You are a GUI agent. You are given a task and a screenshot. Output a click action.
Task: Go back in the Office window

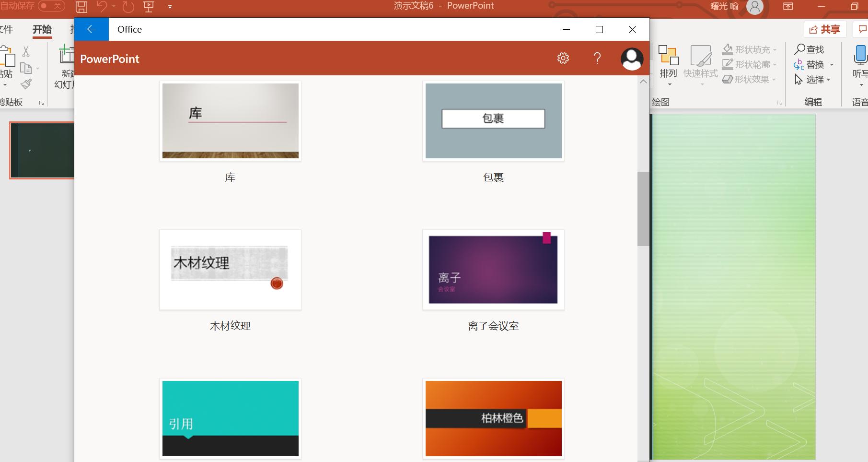click(x=92, y=29)
